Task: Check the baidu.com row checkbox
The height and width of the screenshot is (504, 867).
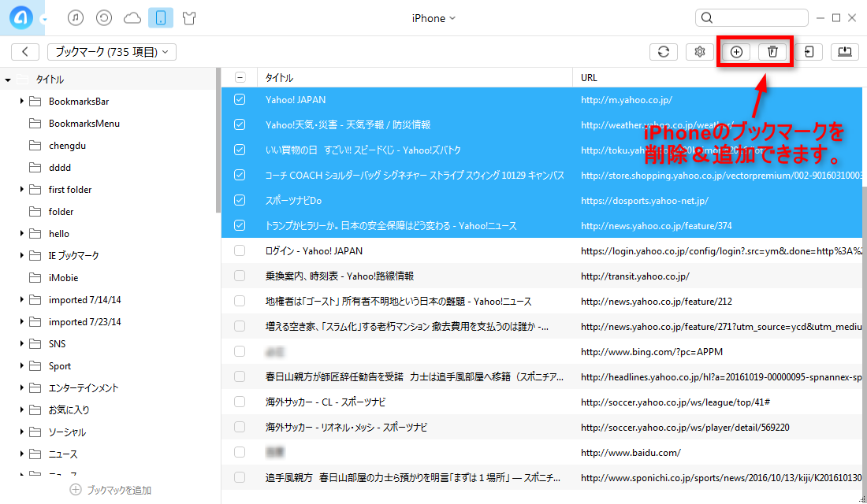Action: point(240,452)
